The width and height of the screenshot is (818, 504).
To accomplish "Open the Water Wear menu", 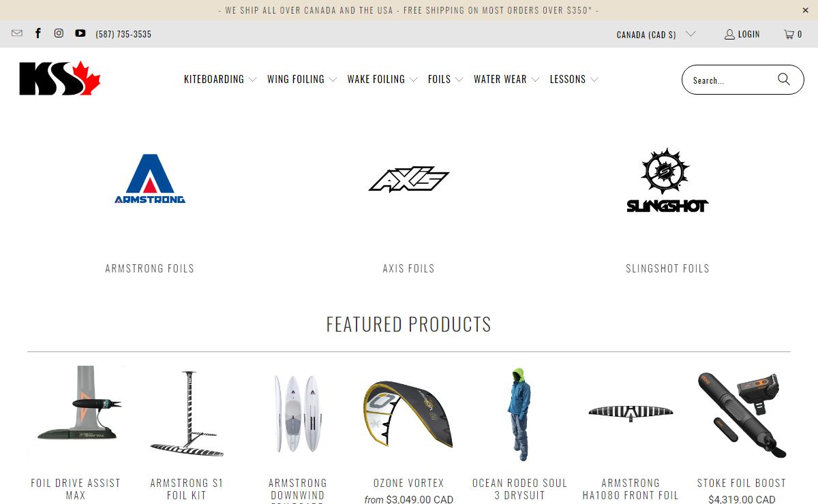I will (506, 79).
